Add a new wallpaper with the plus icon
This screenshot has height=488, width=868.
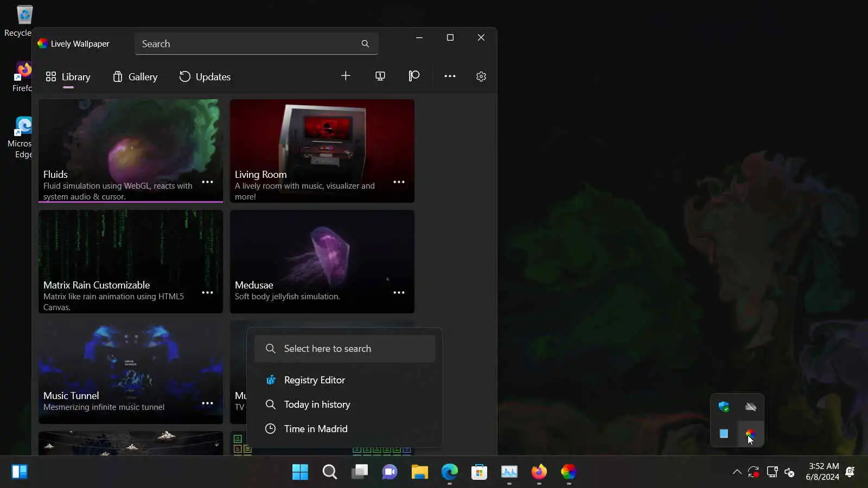(x=346, y=76)
